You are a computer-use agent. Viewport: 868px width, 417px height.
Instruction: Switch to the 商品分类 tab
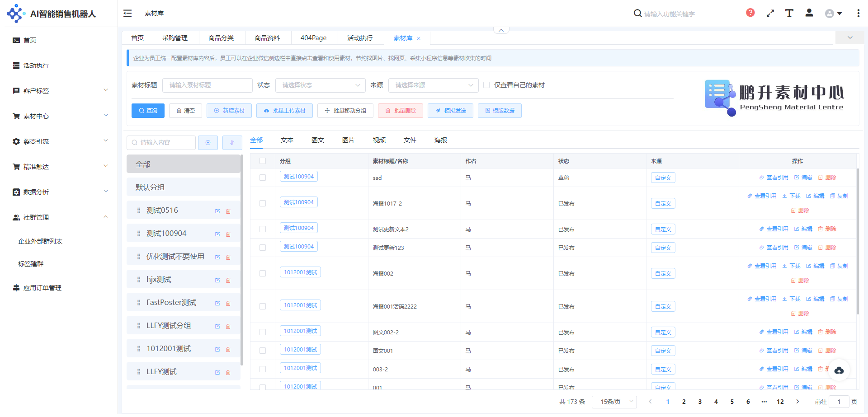pos(221,38)
